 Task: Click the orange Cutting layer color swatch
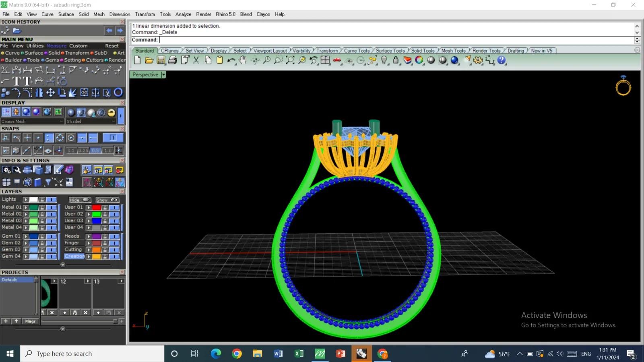pos(97,250)
